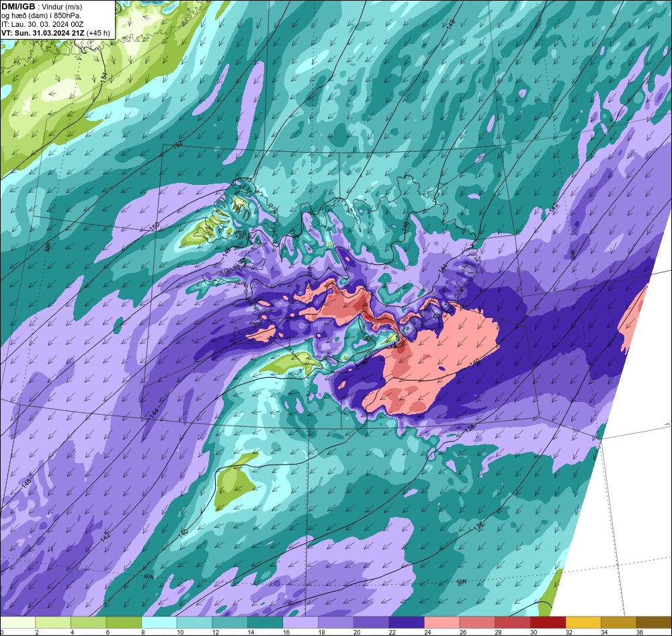
Task: Select the legend scale value '2'
Action: point(36,632)
